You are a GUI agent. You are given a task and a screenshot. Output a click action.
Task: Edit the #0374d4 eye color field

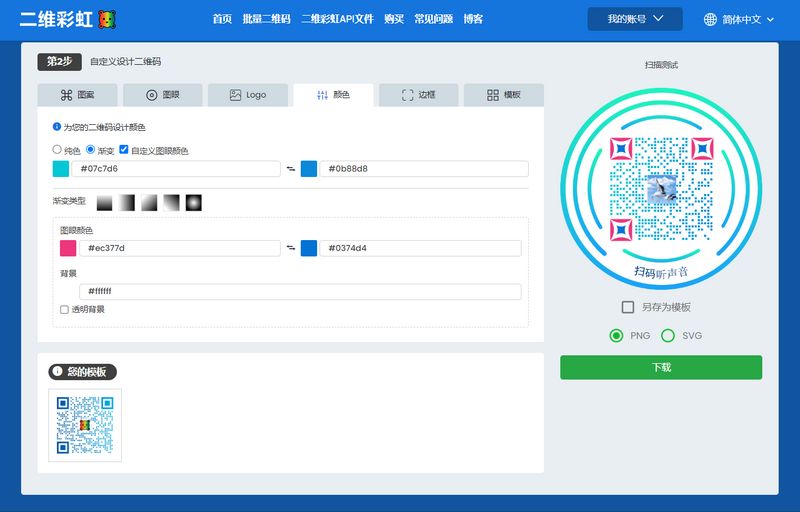[420, 248]
